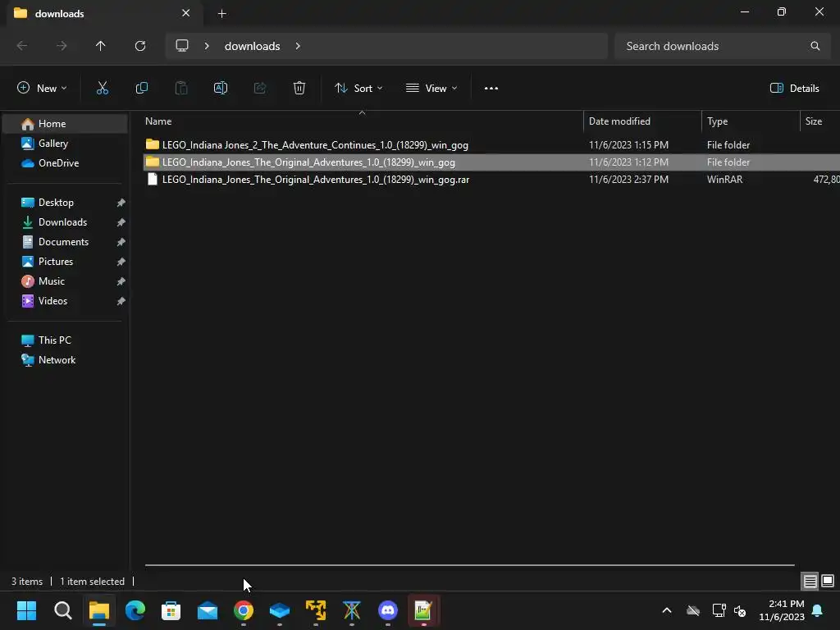Viewport: 840px width, 630px height.
Task: Expand chevron after downloads in address bar
Action: (298, 46)
